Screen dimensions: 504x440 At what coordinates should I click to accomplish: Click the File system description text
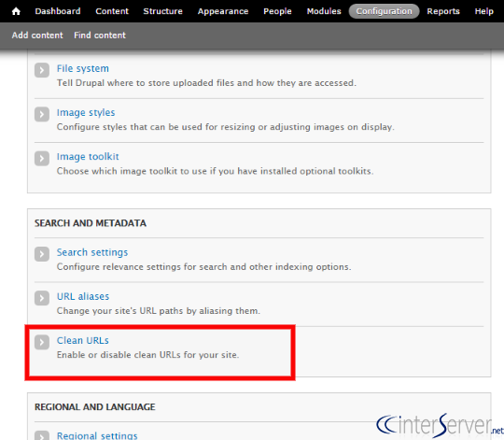[x=206, y=83]
